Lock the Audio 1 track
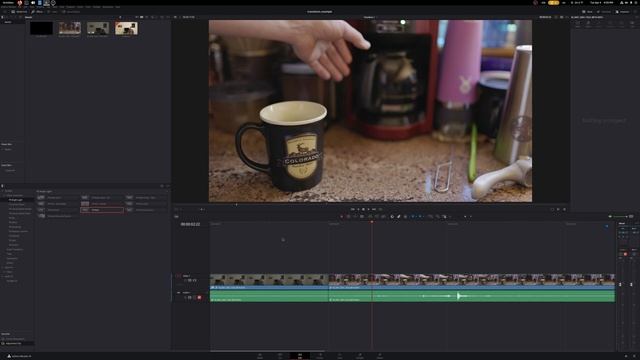The image size is (640, 360). pyautogui.click(x=185, y=297)
